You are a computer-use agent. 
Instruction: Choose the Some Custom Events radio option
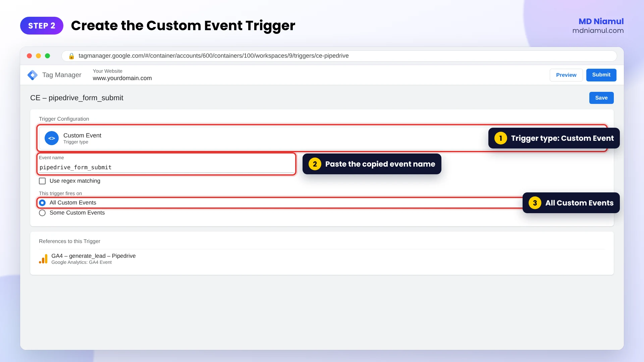pos(42,213)
